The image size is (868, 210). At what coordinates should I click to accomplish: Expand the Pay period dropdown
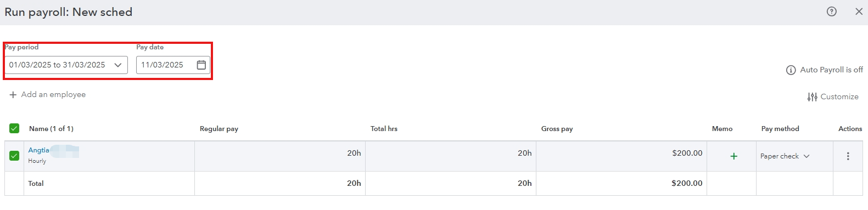[x=66, y=65]
